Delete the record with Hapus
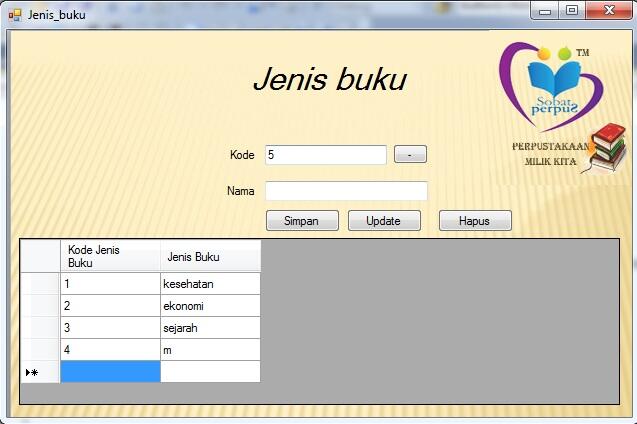This screenshot has height=424, width=637. 475,221
